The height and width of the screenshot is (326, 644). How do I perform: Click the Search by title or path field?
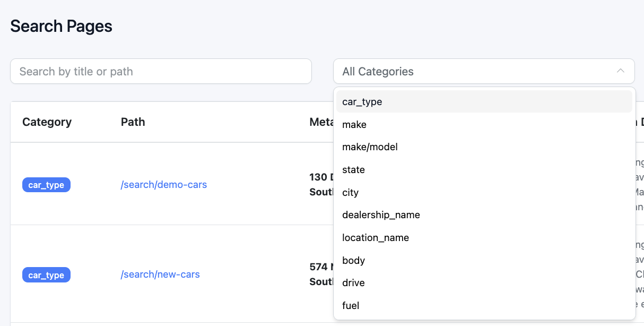coord(161,71)
